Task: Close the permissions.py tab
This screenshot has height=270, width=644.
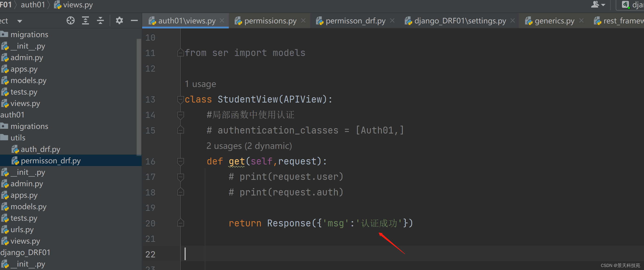Action: coord(303,20)
